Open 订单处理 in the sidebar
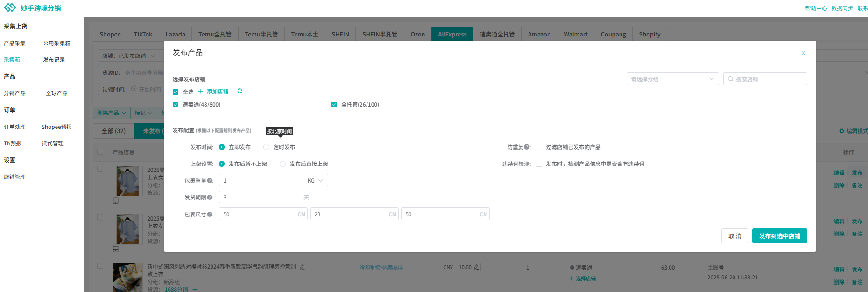The image size is (868, 292). coord(14,127)
